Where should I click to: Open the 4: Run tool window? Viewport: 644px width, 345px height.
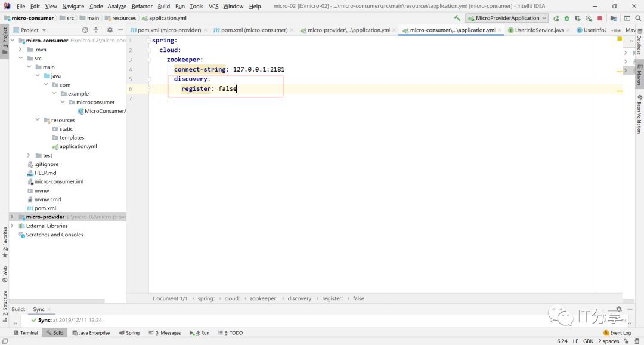(200, 333)
